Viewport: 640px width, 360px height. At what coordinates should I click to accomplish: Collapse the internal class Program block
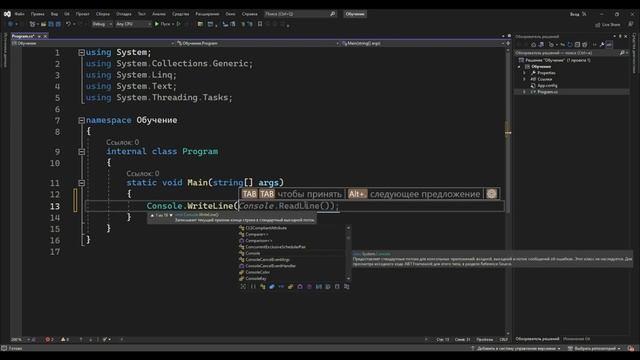pyautogui.click(x=81, y=151)
